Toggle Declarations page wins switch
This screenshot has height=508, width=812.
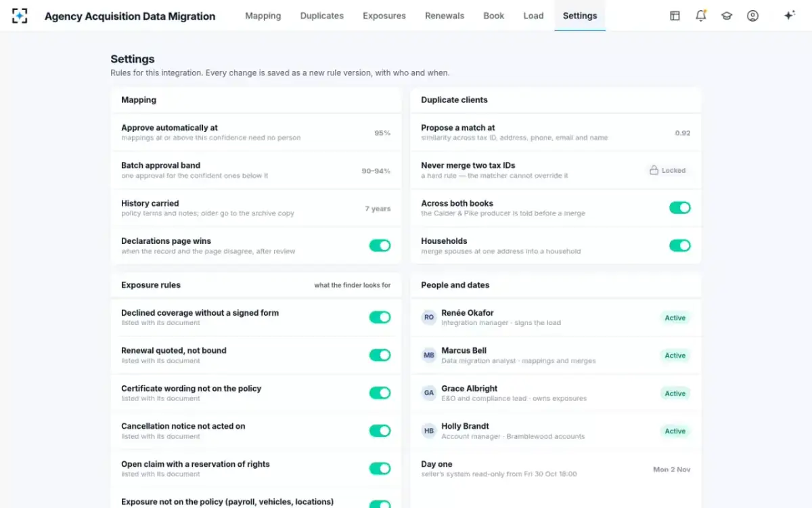tap(380, 246)
